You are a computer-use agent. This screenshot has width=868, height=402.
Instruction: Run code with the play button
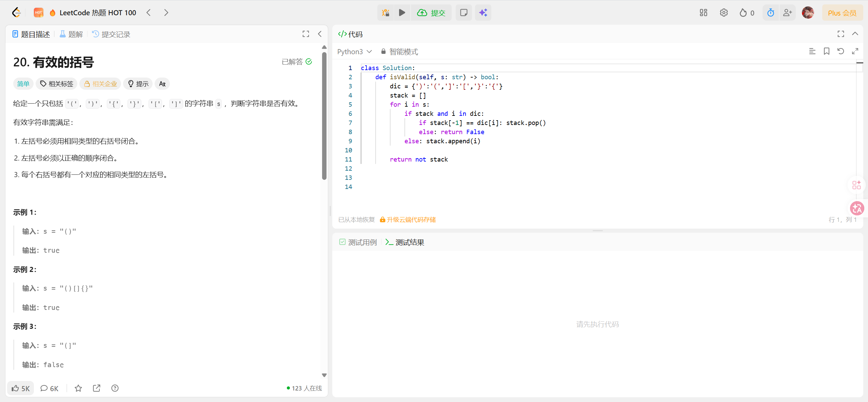402,13
